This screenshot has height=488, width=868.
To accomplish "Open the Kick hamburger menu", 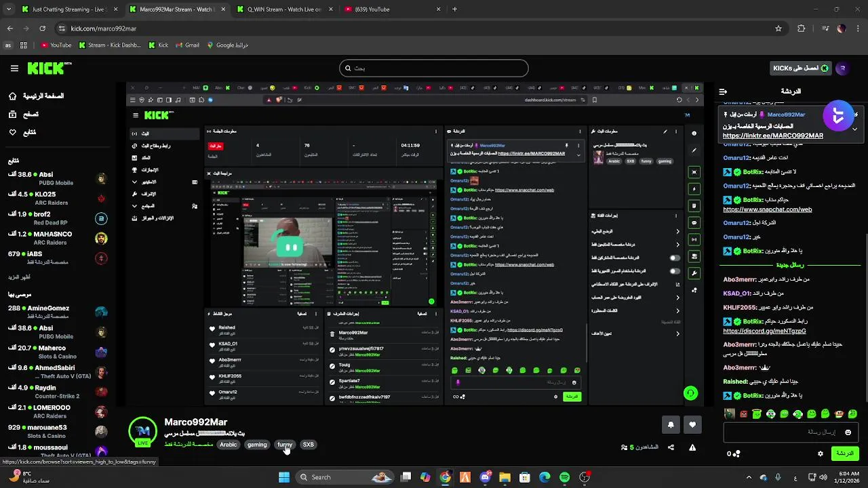I will (14, 68).
